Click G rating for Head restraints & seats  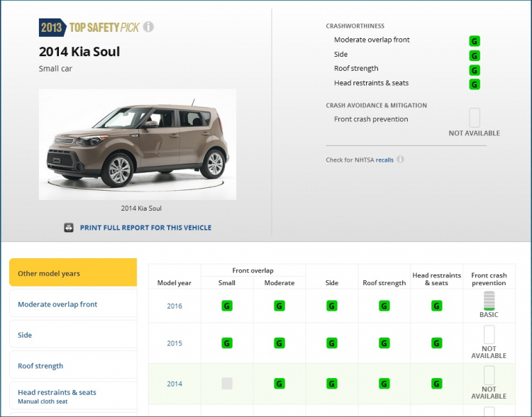point(475,84)
